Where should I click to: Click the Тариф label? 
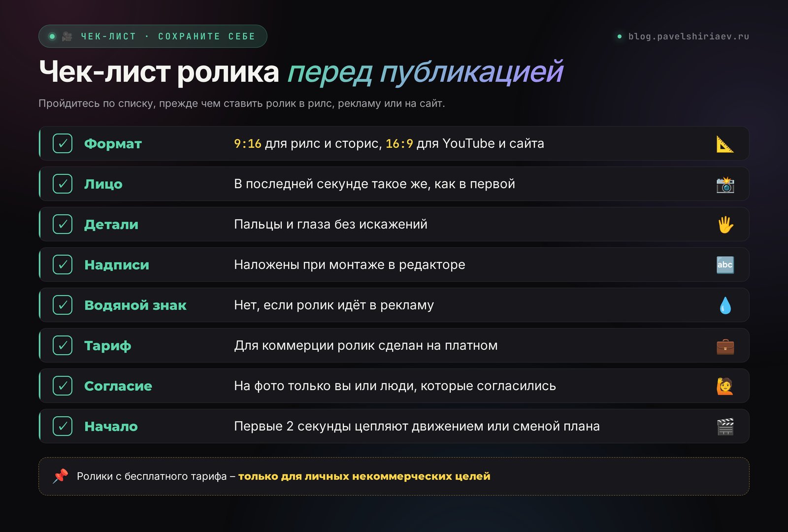click(108, 346)
